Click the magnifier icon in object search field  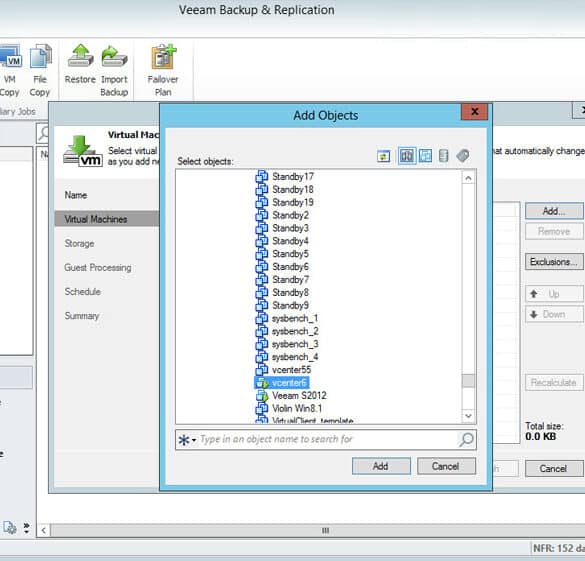point(466,439)
